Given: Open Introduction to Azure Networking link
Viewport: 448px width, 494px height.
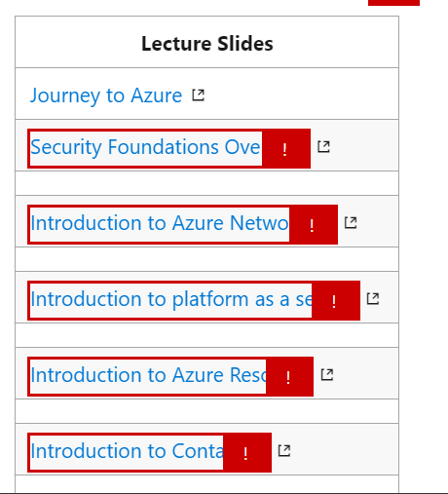Looking at the screenshot, I should pyautogui.click(x=159, y=223).
